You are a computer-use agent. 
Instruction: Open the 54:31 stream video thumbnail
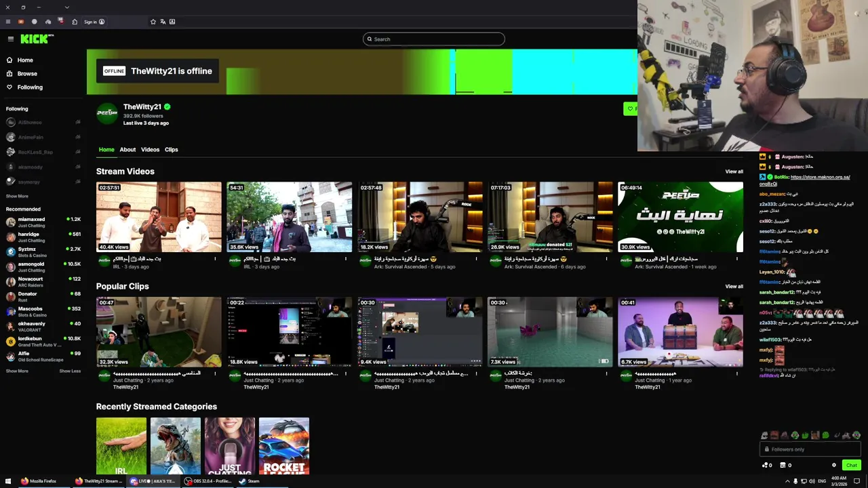[x=289, y=217]
